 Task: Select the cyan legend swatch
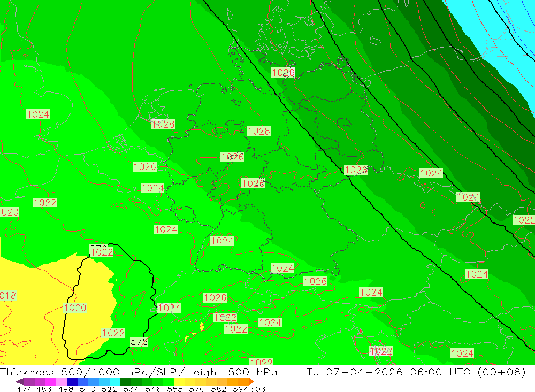tap(115, 381)
